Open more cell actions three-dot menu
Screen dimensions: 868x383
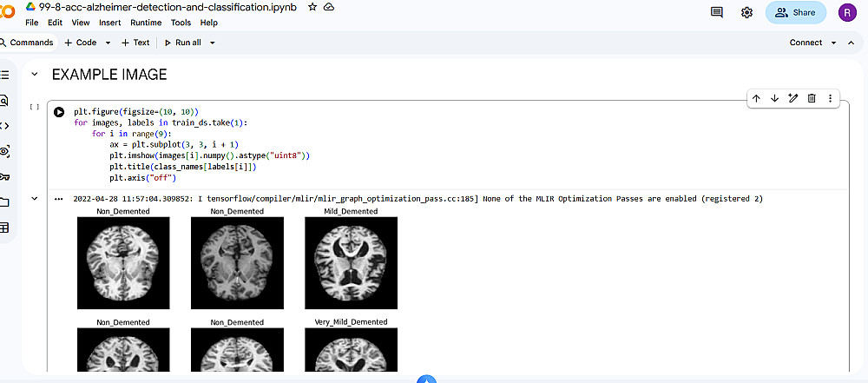(x=830, y=98)
